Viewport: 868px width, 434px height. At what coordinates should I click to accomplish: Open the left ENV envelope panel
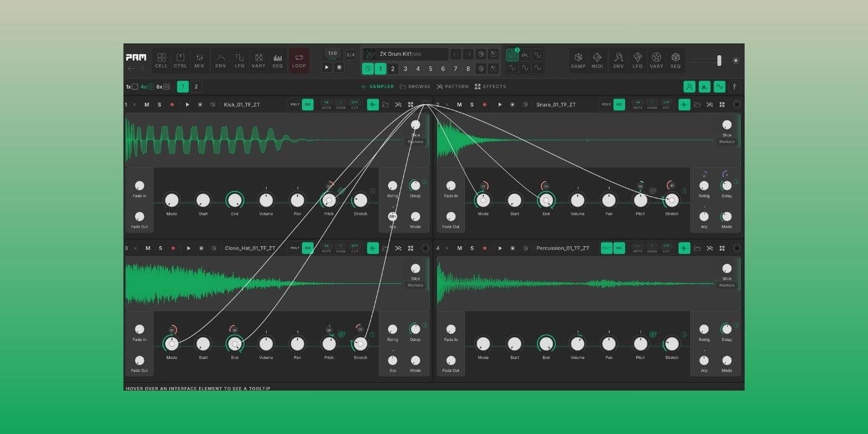[221, 60]
